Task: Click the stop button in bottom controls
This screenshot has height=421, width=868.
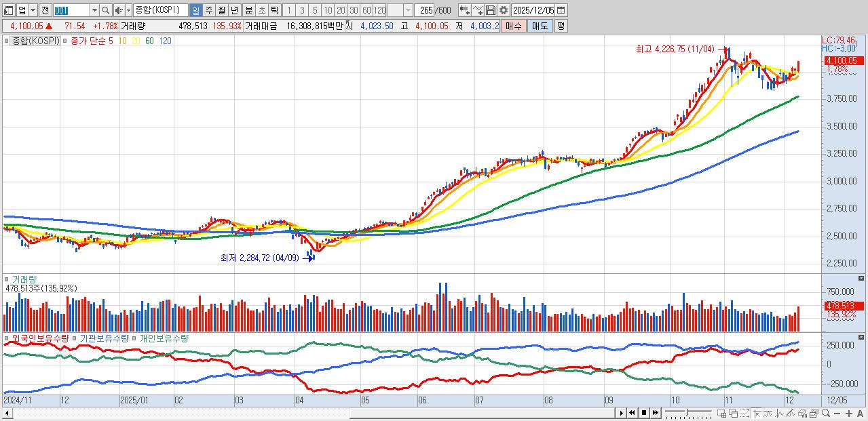Action: tap(644, 413)
